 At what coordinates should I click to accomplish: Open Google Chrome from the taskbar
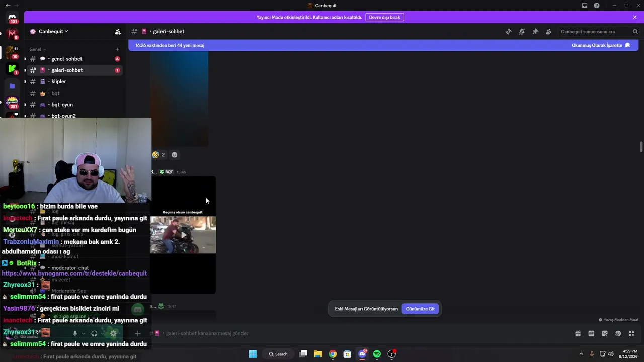pos(333,354)
